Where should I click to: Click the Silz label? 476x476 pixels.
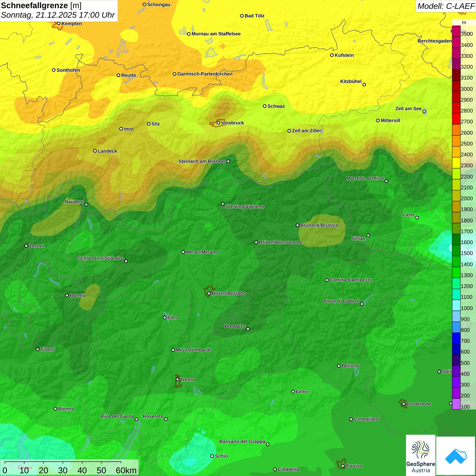[x=156, y=124]
